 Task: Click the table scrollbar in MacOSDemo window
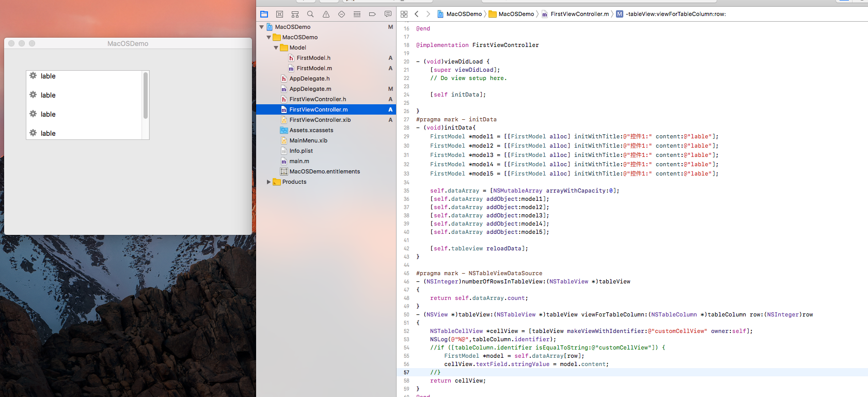(x=146, y=96)
